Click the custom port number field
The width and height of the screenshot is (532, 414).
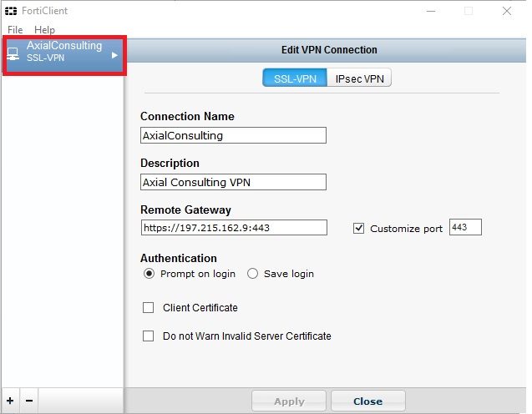[x=465, y=227]
